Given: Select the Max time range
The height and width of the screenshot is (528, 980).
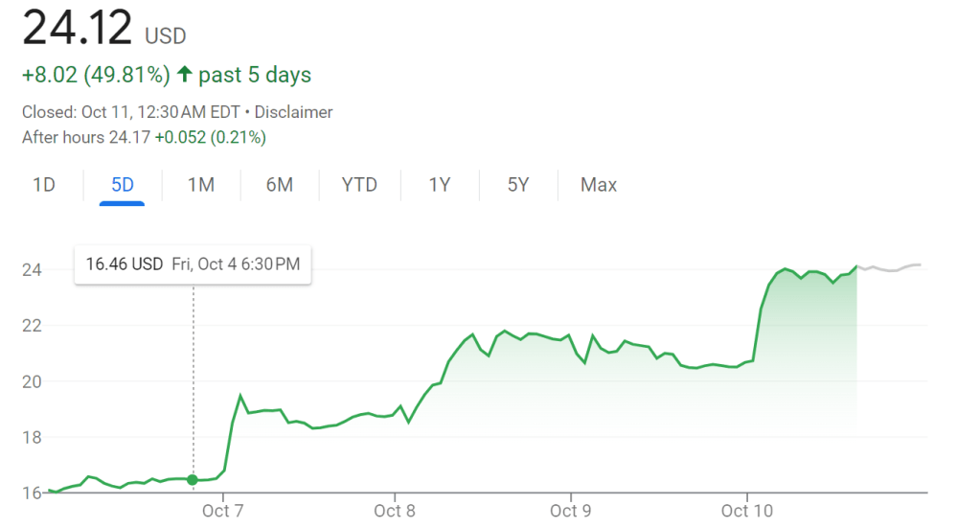Looking at the screenshot, I should tap(598, 185).
